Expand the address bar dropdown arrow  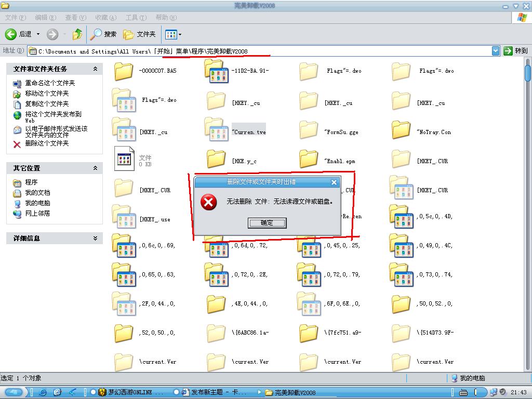pyautogui.click(x=496, y=51)
